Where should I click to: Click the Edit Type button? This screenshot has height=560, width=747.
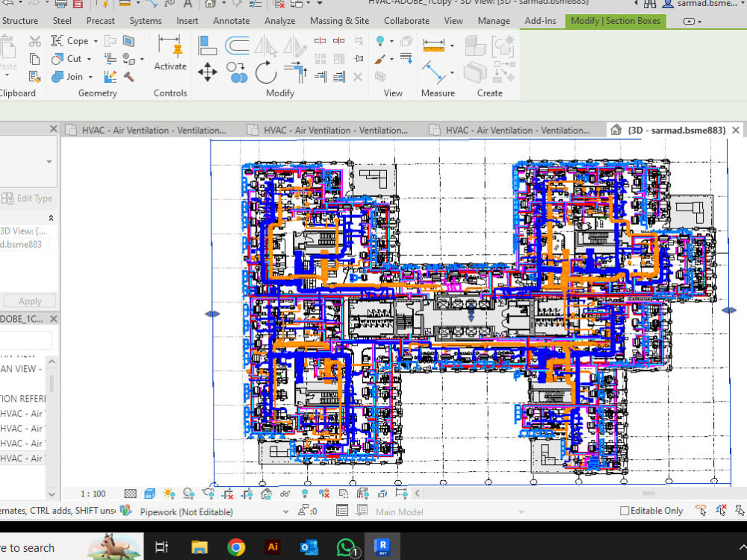click(28, 199)
